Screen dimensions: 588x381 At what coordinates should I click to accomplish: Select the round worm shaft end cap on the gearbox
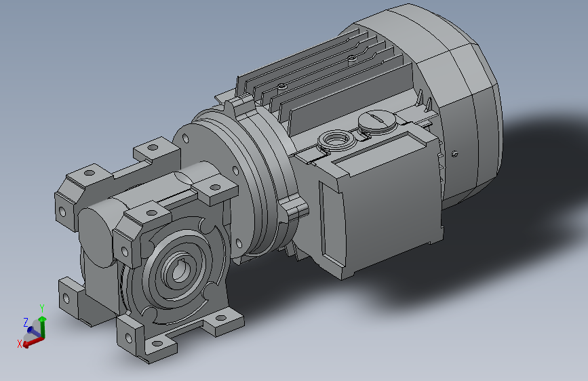click(96, 237)
